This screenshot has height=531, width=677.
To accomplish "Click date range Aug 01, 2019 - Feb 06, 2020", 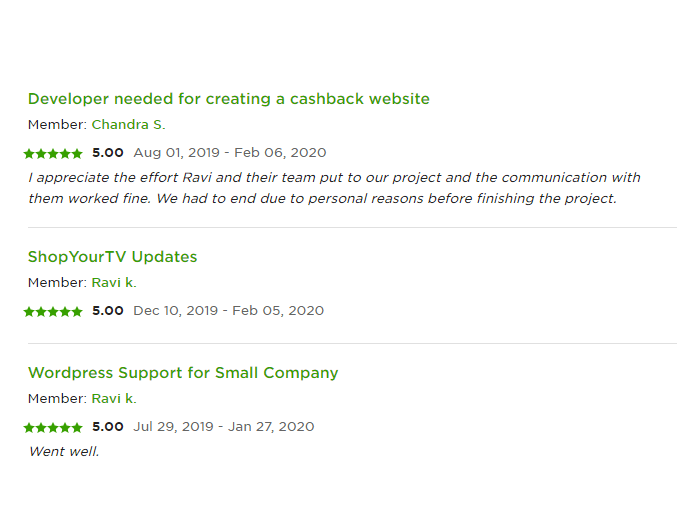I will [x=230, y=153].
